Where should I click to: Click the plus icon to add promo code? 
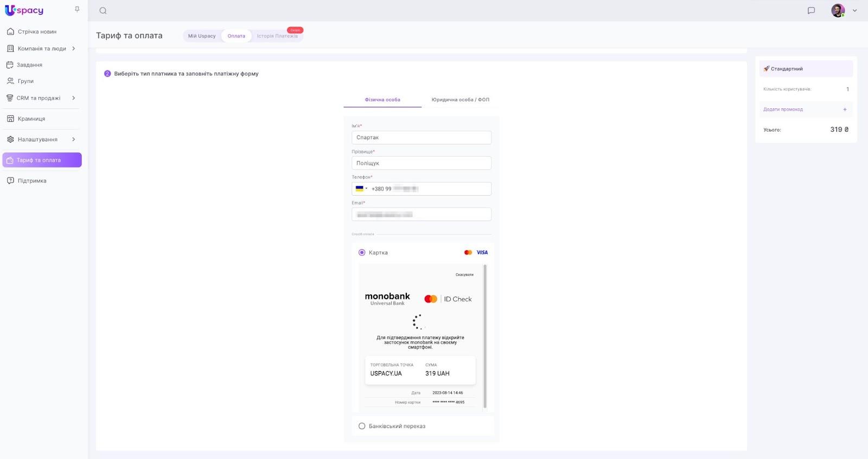click(x=845, y=109)
